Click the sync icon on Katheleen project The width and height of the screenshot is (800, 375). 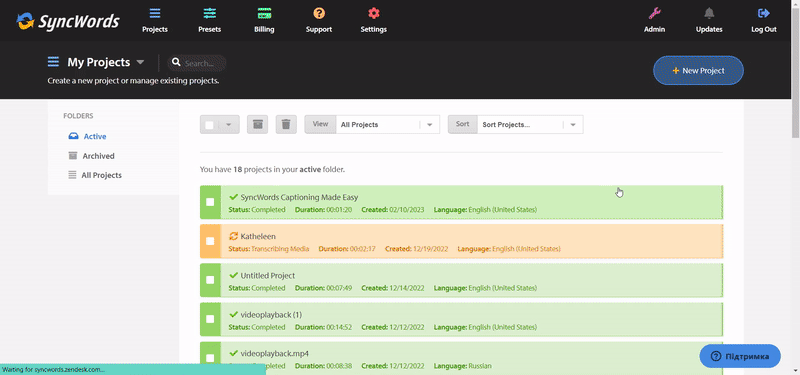click(x=234, y=236)
